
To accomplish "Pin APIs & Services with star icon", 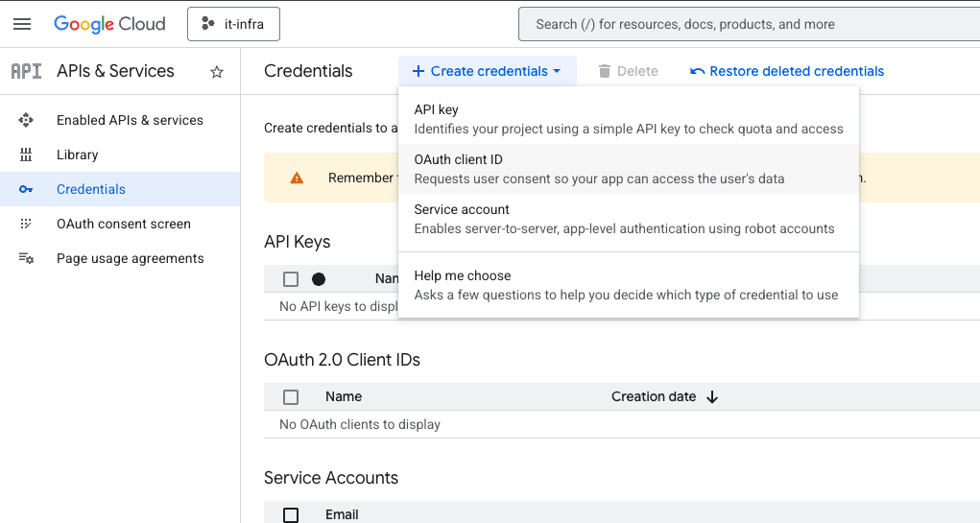I will [217, 72].
